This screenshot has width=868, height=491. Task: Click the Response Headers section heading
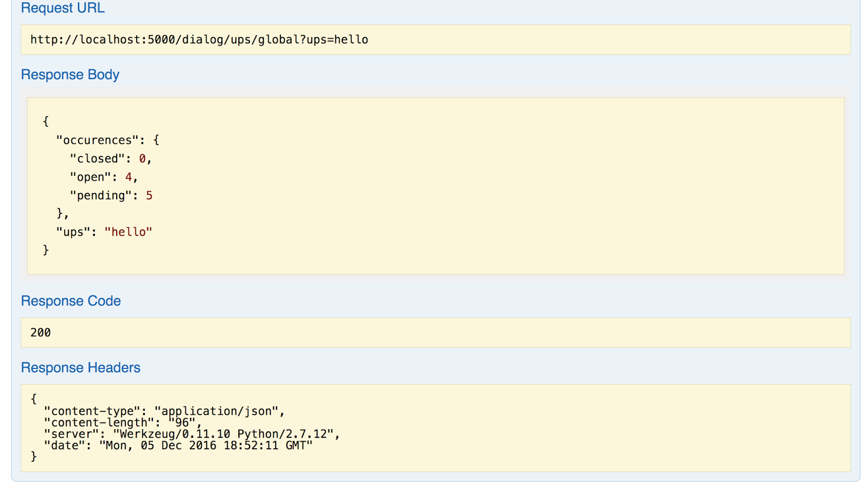tap(80, 367)
